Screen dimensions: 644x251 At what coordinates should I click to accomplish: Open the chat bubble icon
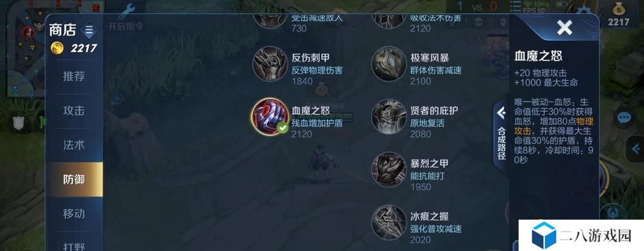(x=624, y=118)
